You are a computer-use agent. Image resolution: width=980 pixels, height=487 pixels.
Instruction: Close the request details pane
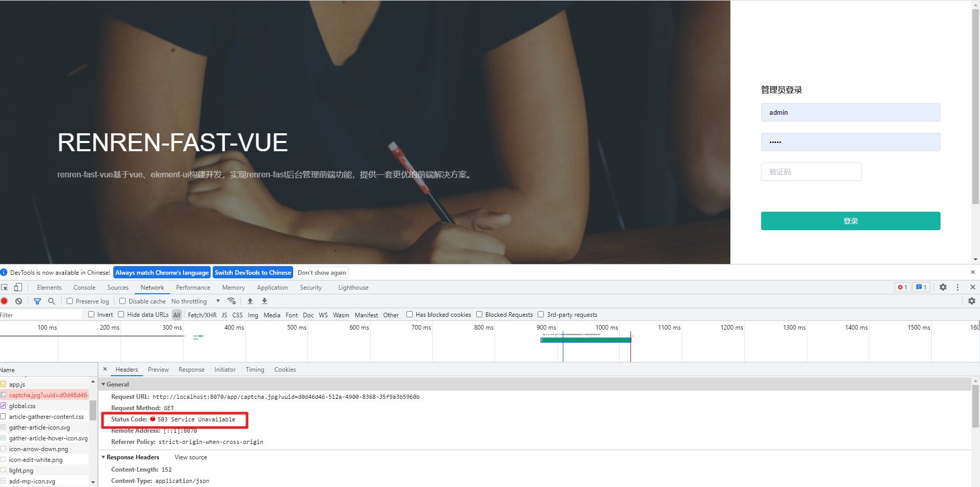[105, 369]
